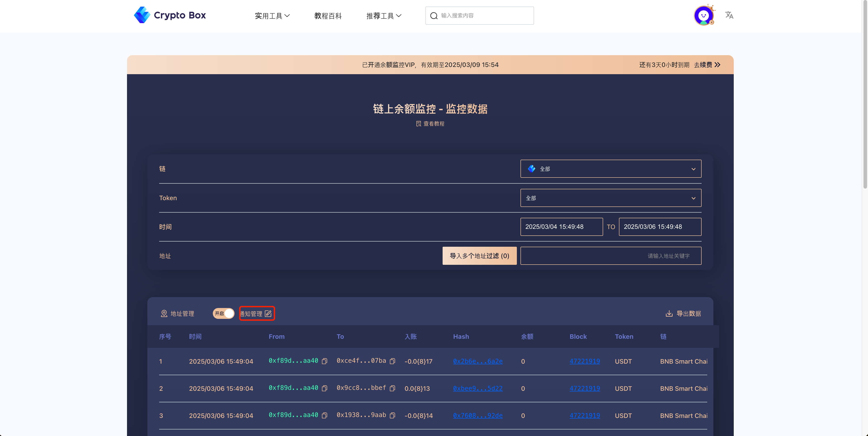Open the 推荐工具 menu

(x=384, y=16)
